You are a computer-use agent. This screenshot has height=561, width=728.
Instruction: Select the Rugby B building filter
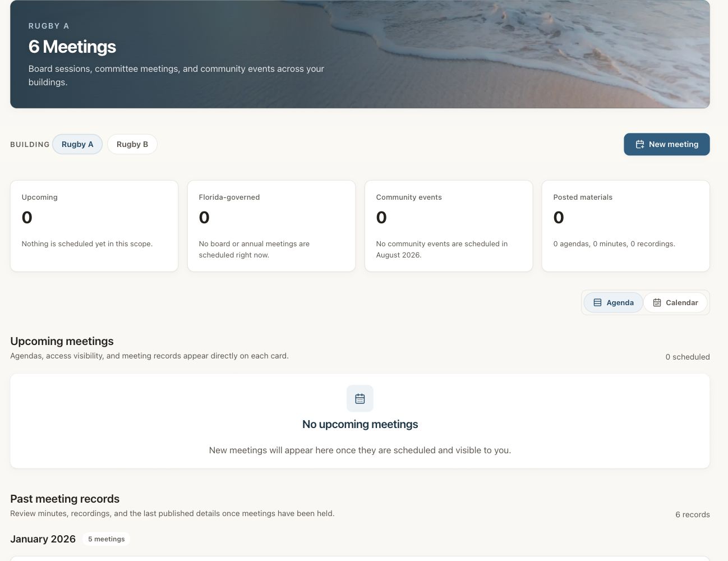tap(132, 144)
